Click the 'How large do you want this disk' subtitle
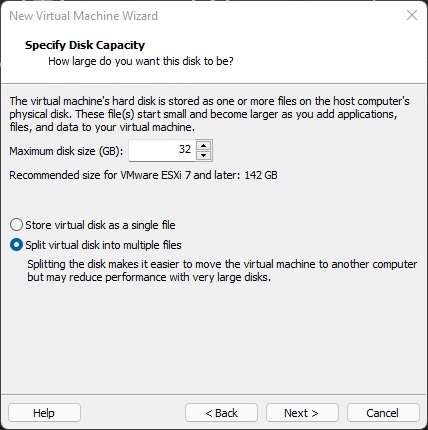Screen dimensions: 428x430 [x=141, y=61]
